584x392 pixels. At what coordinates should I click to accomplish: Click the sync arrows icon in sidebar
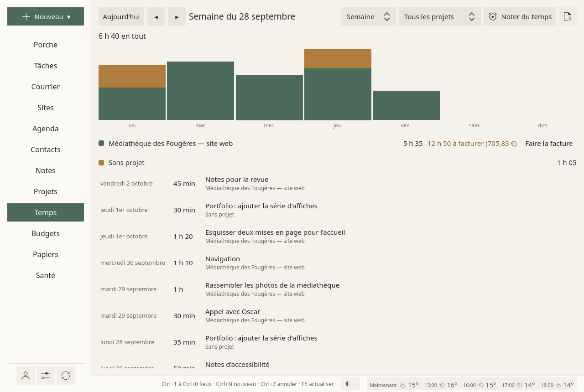point(66,376)
